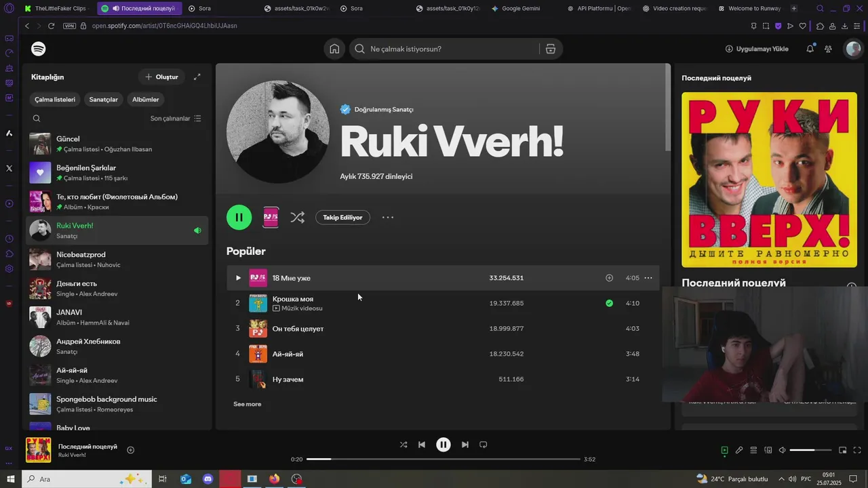Open Firefox from the taskbar
Image resolution: width=868 pixels, height=488 pixels.
pos(274,479)
